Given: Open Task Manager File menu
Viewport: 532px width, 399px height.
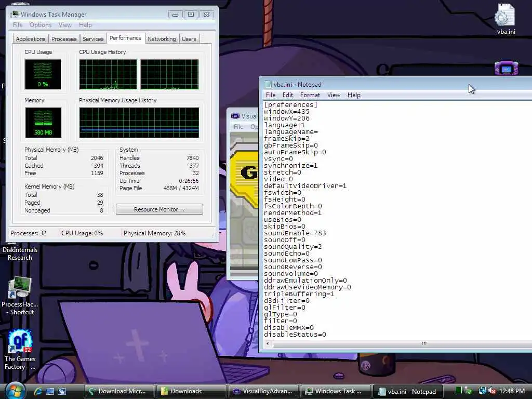Looking at the screenshot, I should (18, 25).
